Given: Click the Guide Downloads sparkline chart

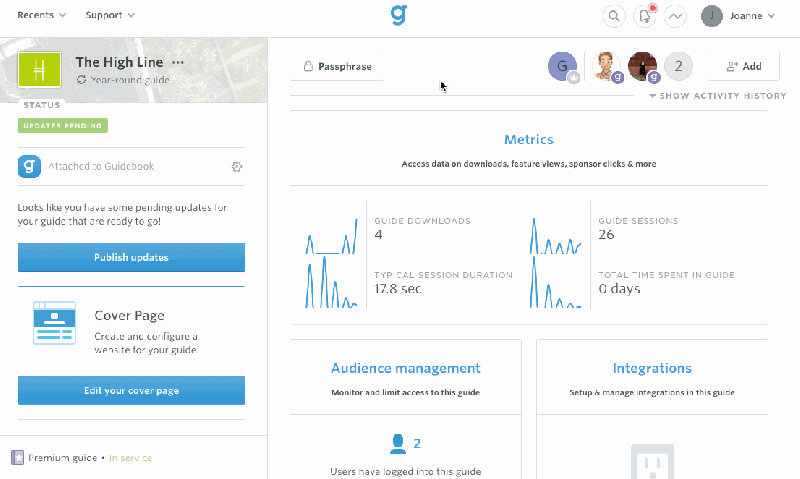Looking at the screenshot, I should point(331,236).
